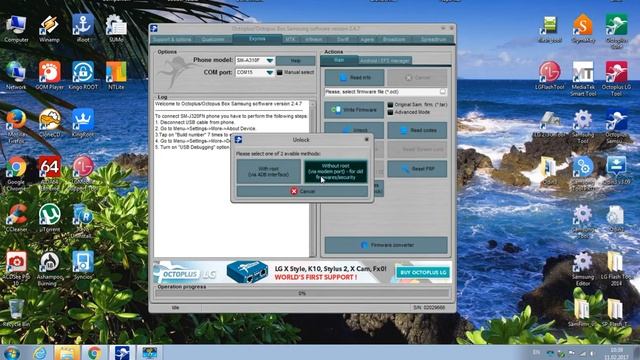This screenshot has height=360, width=640.
Task: Open the Winamp desktop icon
Action: [49, 29]
